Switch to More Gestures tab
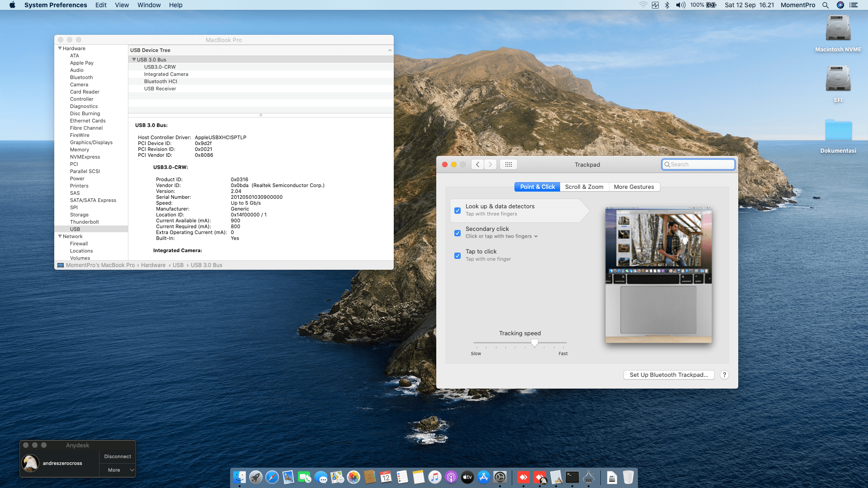This screenshot has width=868, height=488. [x=634, y=187]
